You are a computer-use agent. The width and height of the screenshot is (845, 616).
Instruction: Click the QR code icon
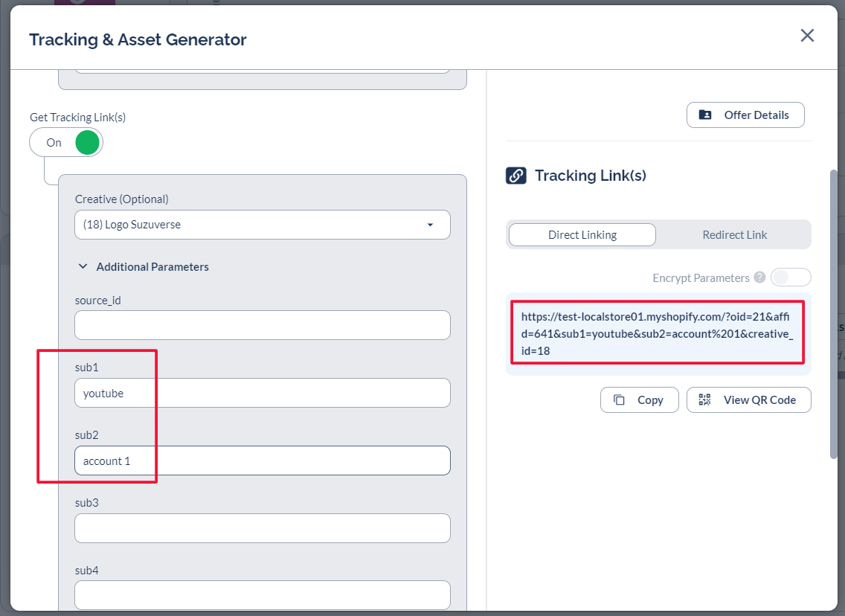(x=704, y=400)
